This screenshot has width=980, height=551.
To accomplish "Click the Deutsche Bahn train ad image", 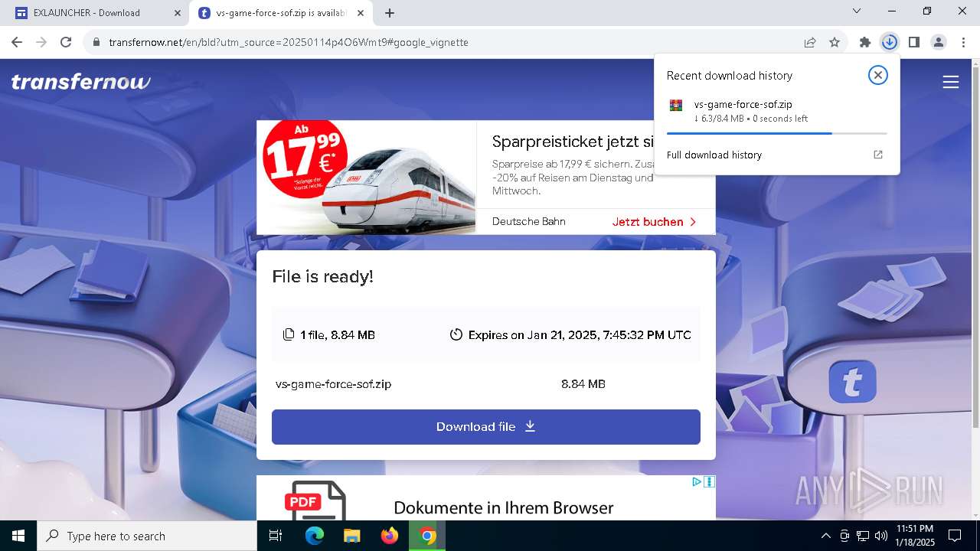I will (367, 178).
